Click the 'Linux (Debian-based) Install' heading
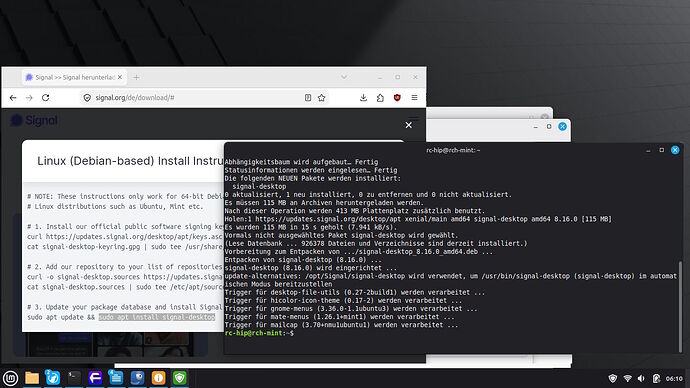The height and width of the screenshot is (388, 690). pyautogui.click(x=131, y=161)
